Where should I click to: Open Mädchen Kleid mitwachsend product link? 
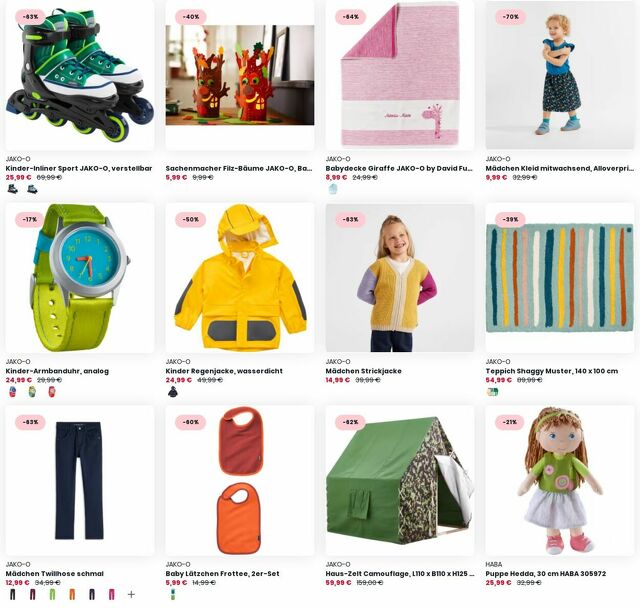[559, 168]
